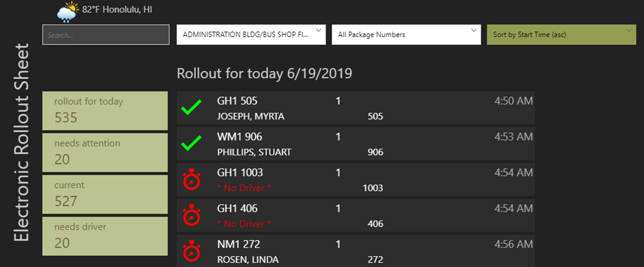The width and height of the screenshot is (644, 267).
Task: Select the rollout for today tile
Action: [105, 110]
